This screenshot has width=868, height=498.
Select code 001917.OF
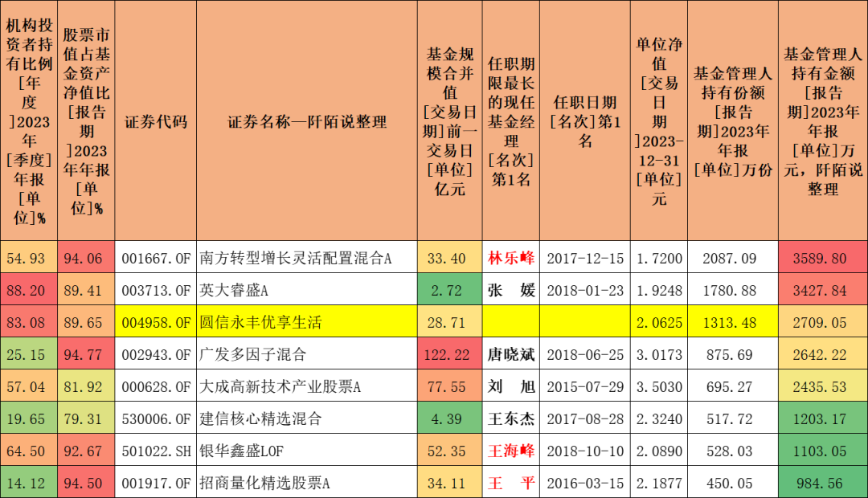pyautogui.click(x=156, y=483)
